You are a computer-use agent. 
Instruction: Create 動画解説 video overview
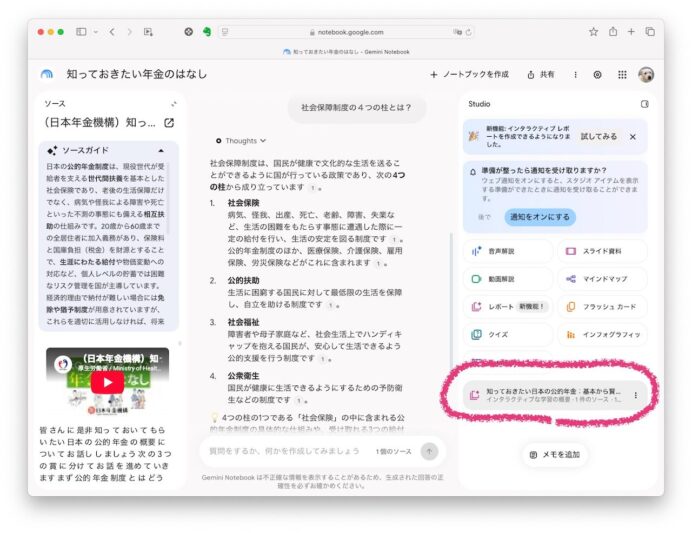[x=508, y=279]
